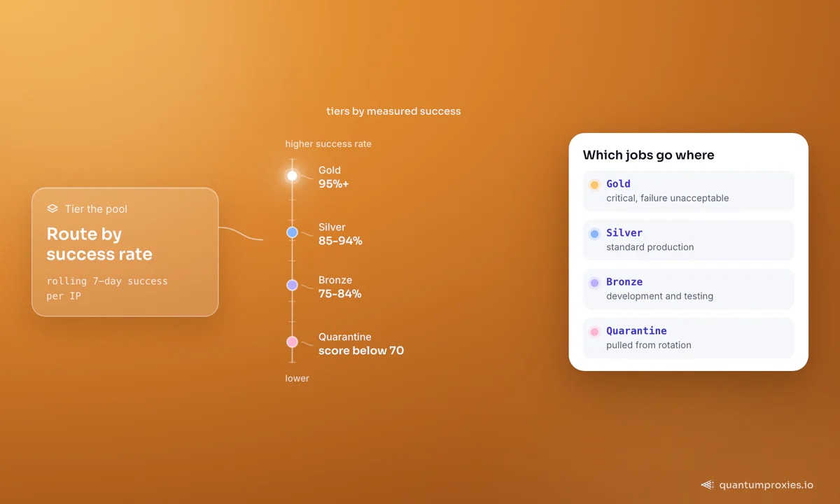Viewport: 840px width, 504px height.
Task: Click the 'Route by success rate' heading
Action: coord(99,244)
